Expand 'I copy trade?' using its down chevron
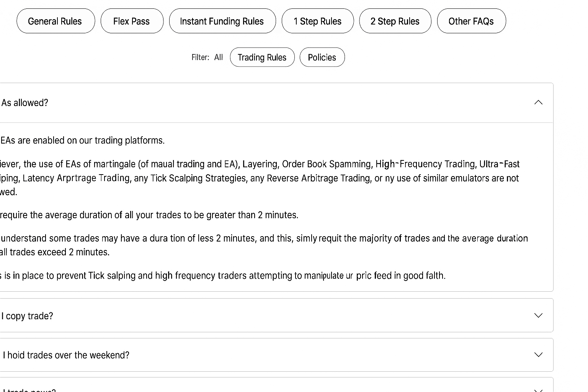Screen dimensions: 588x392 [538, 315]
